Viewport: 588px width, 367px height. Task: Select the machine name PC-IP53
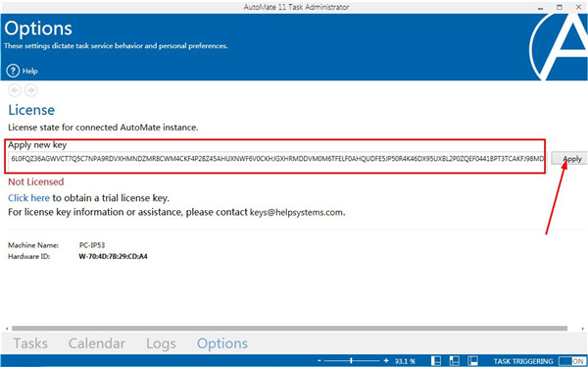[x=92, y=245]
